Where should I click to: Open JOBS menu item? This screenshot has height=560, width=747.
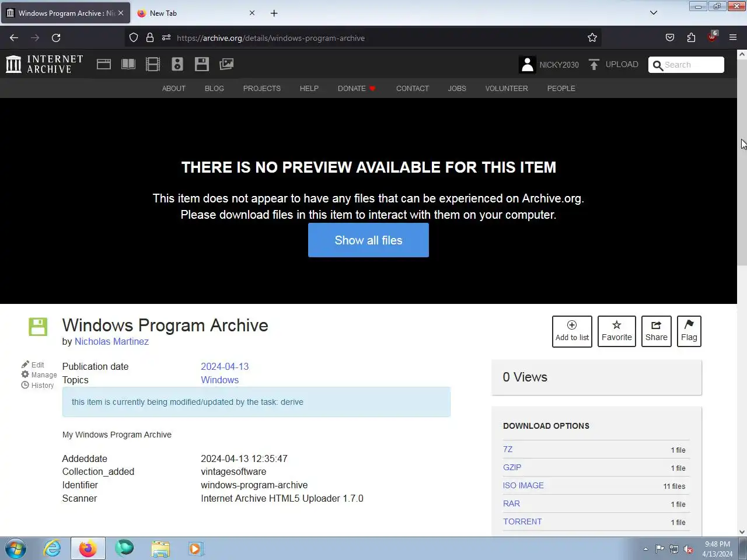457,89
